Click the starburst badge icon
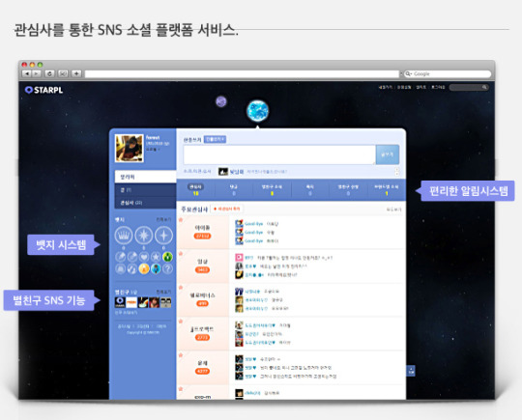 (144, 235)
